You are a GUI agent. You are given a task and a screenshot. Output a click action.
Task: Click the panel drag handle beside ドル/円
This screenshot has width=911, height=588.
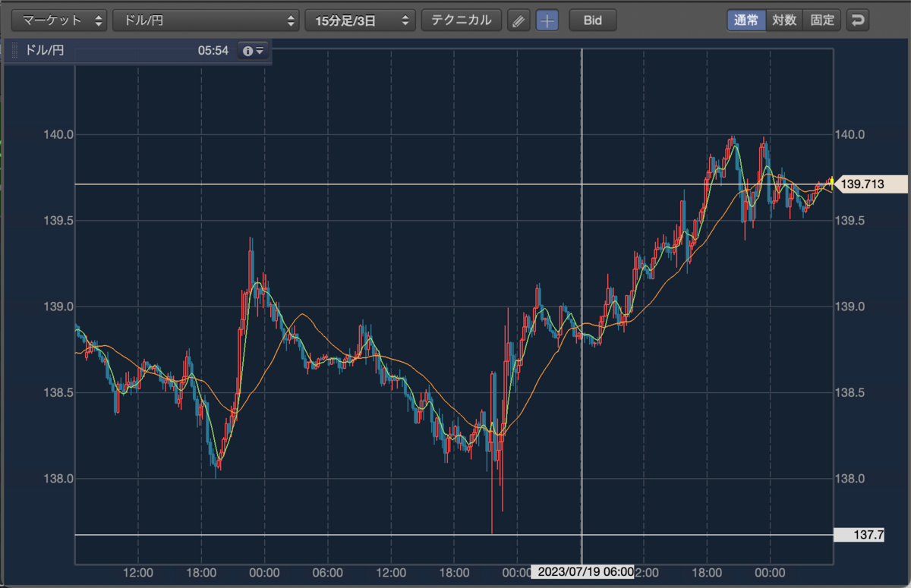[15, 52]
